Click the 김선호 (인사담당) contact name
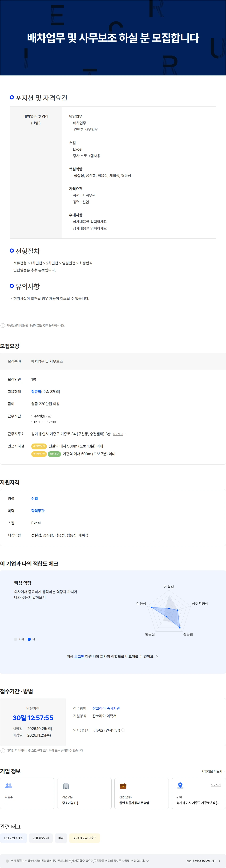 107,730
